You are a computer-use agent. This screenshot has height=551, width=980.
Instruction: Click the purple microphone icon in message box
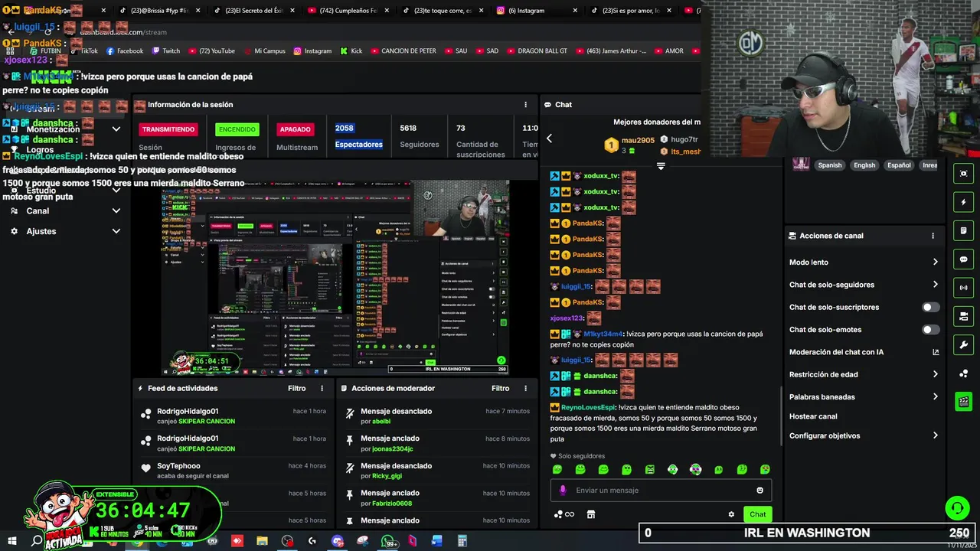pos(563,491)
